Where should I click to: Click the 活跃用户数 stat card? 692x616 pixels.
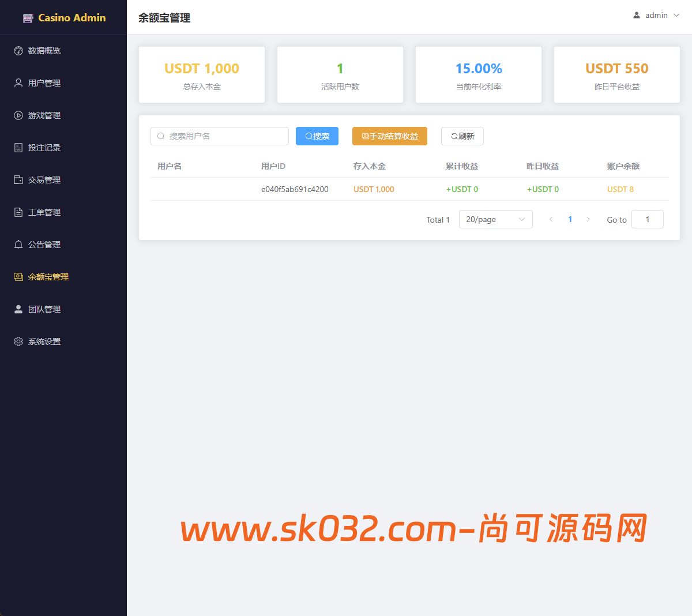point(340,75)
